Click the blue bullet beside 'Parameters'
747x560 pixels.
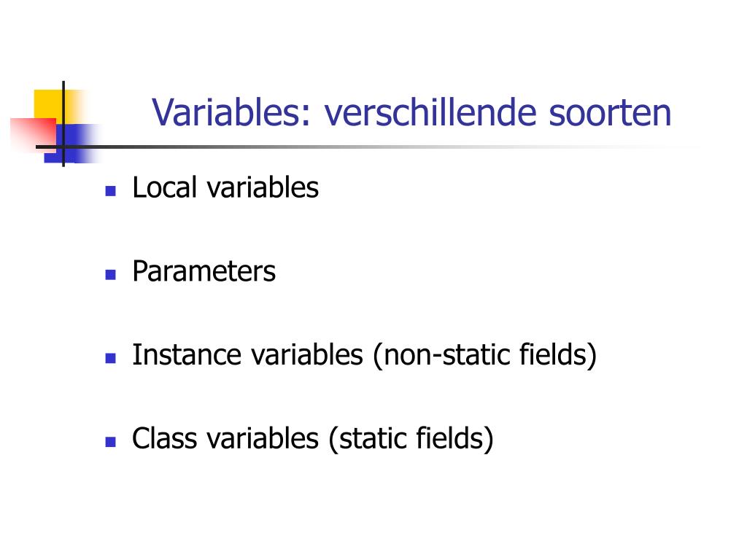pyautogui.click(x=111, y=275)
